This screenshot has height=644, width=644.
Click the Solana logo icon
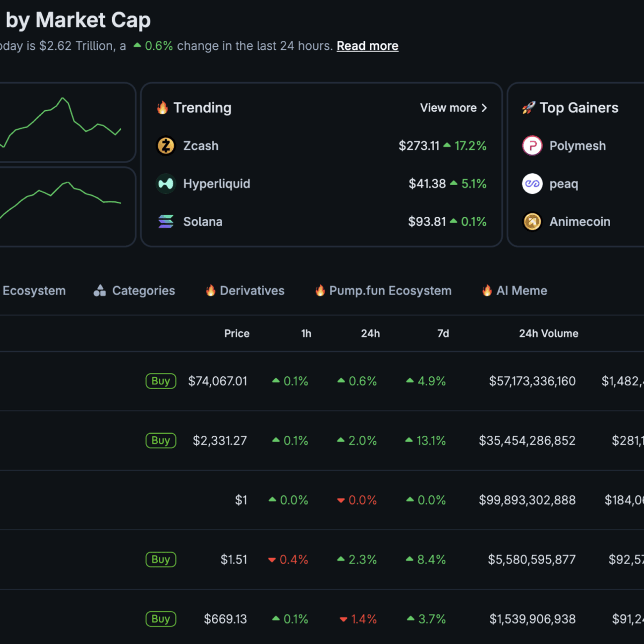166,222
